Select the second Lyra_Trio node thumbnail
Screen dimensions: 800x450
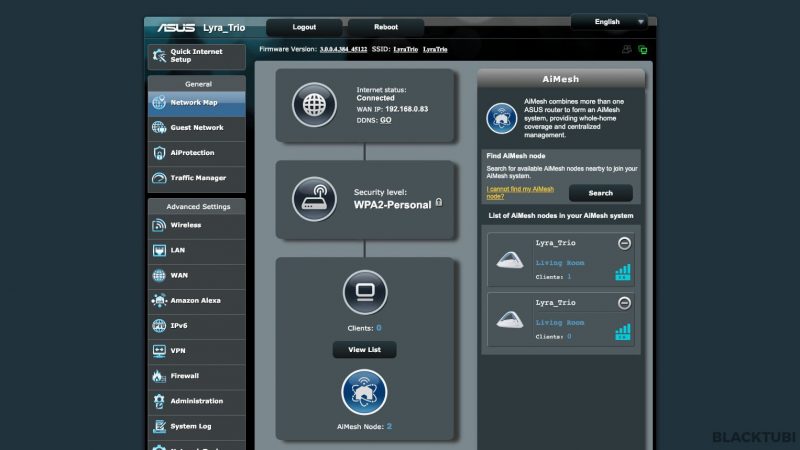click(x=510, y=320)
